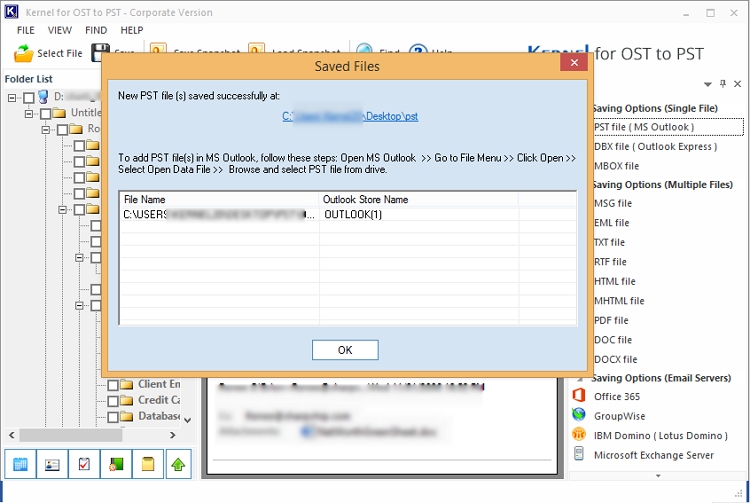
Task: Click the Load Snapshot toolbar icon
Action: (256, 48)
